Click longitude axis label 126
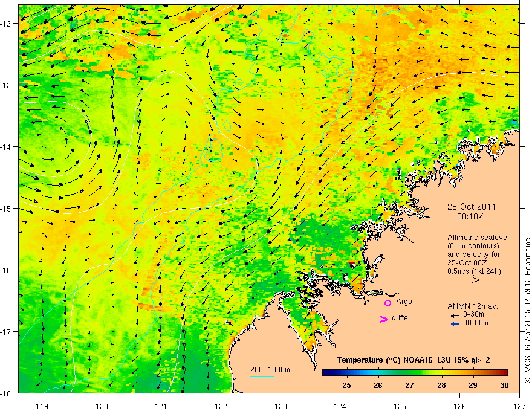This screenshot has height=411, width=532. click(x=459, y=407)
